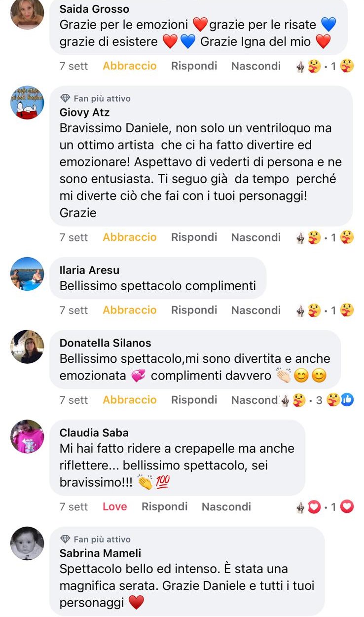Tap the red heart reaction on Claudia Saba's comment
Viewport: 364px width, 617px height.
tap(347, 507)
